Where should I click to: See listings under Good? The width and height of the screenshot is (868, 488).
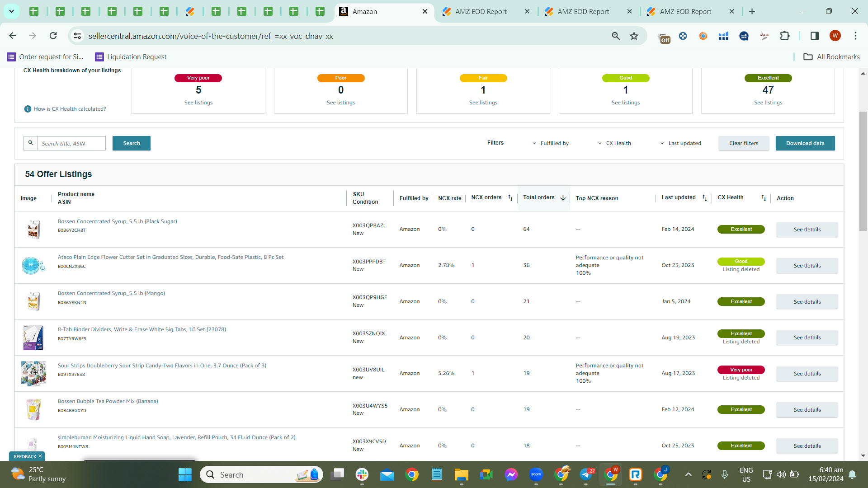tap(626, 103)
